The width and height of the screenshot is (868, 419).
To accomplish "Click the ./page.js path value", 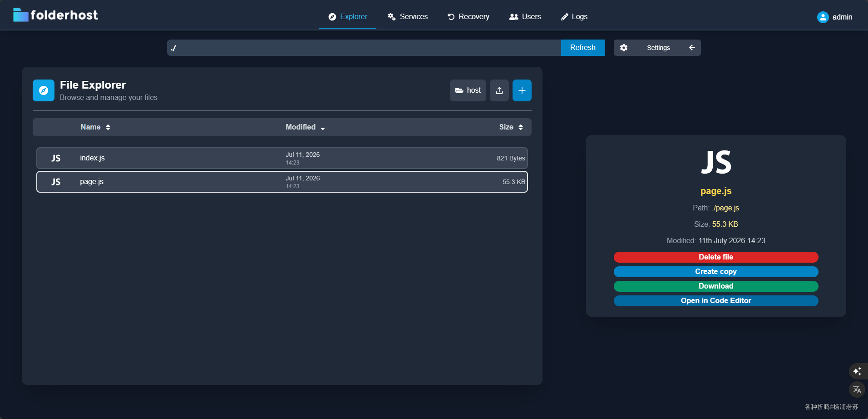I will [x=725, y=208].
